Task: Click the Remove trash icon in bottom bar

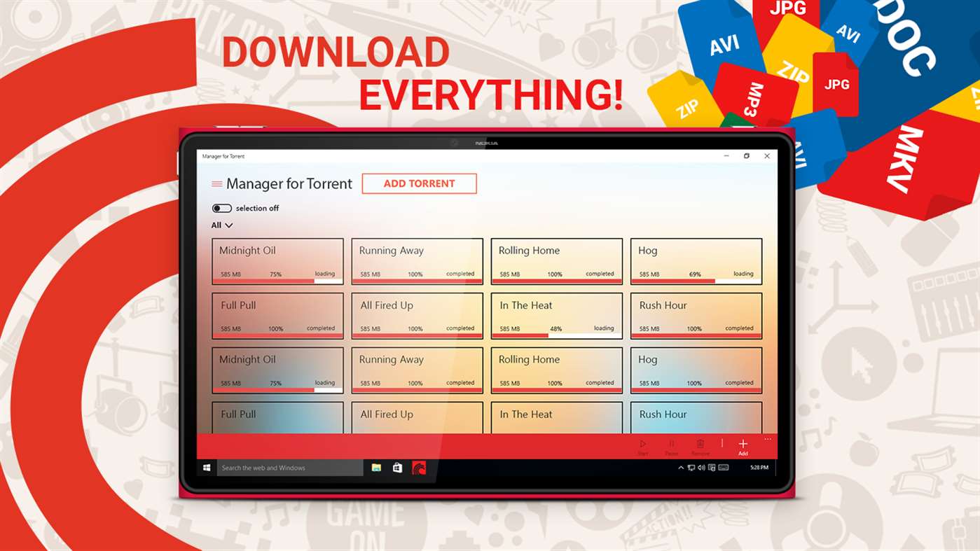Action: (700, 444)
